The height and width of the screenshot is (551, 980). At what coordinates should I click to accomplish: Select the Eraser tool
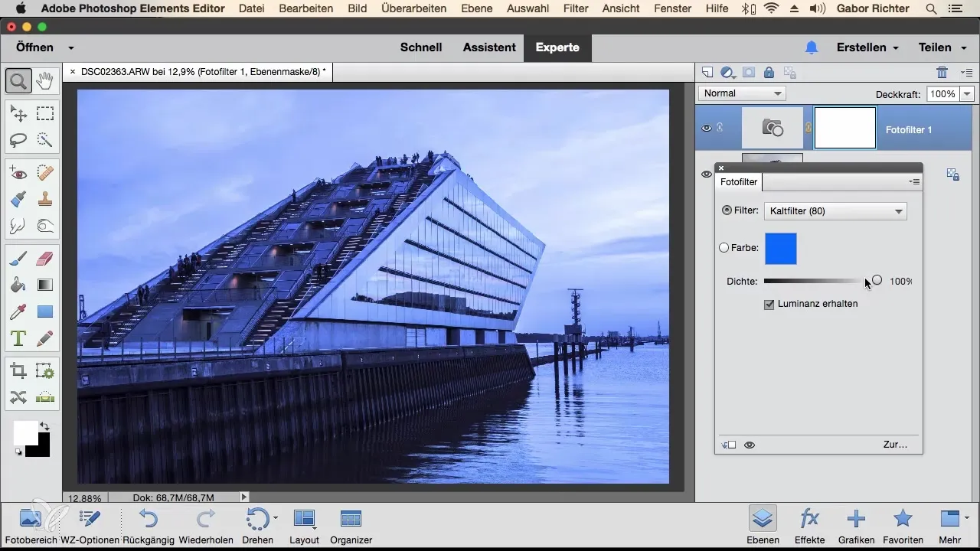coord(44,259)
